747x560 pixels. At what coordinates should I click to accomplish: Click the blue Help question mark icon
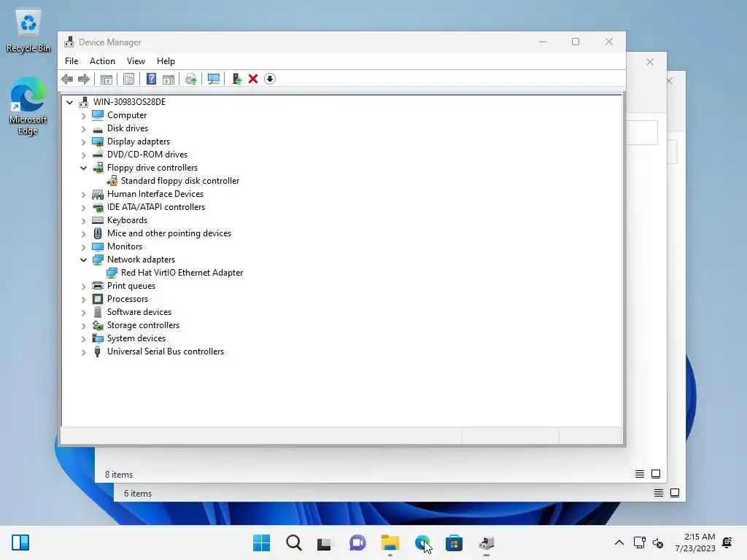point(151,79)
